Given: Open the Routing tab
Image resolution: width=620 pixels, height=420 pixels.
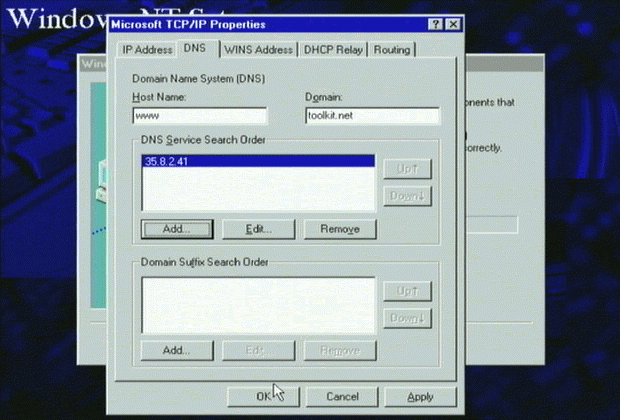Looking at the screenshot, I should [392, 50].
